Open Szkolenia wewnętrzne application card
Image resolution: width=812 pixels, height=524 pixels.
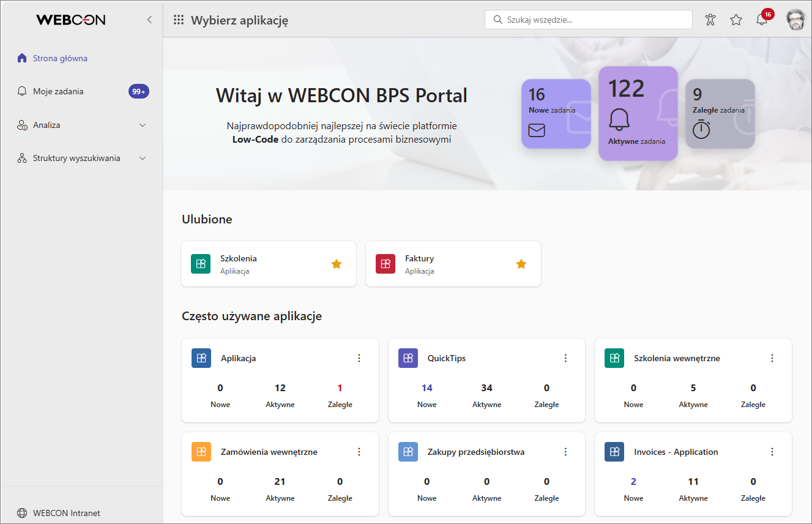(x=693, y=380)
